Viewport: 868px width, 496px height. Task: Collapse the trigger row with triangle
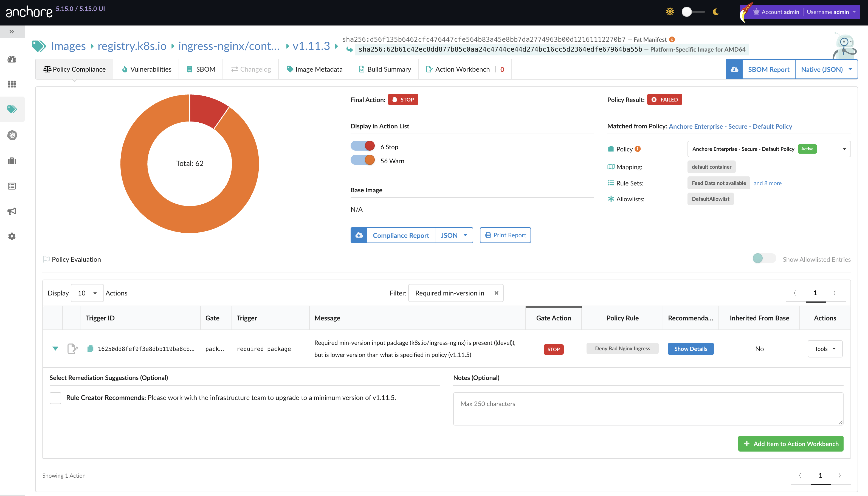[x=55, y=348]
